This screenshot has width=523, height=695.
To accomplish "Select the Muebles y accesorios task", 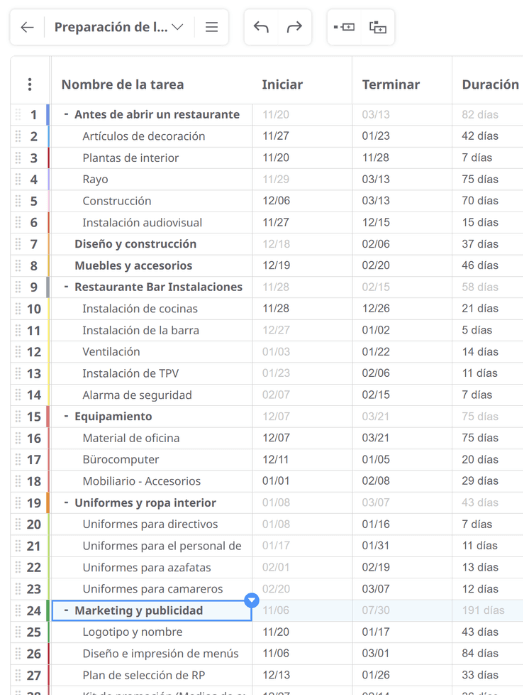I will point(133,266).
